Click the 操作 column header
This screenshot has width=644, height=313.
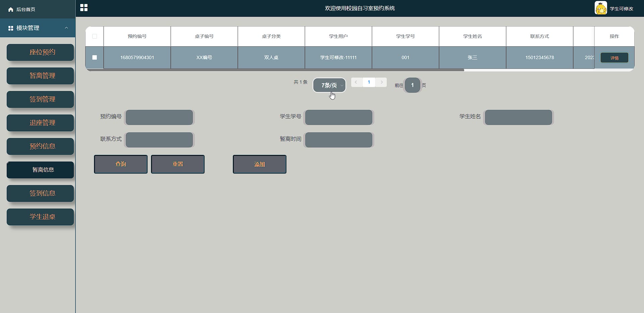(614, 36)
